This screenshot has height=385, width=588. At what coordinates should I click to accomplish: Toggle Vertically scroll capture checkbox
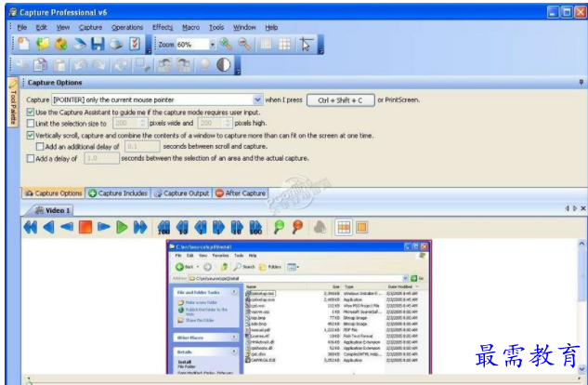(31, 136)
